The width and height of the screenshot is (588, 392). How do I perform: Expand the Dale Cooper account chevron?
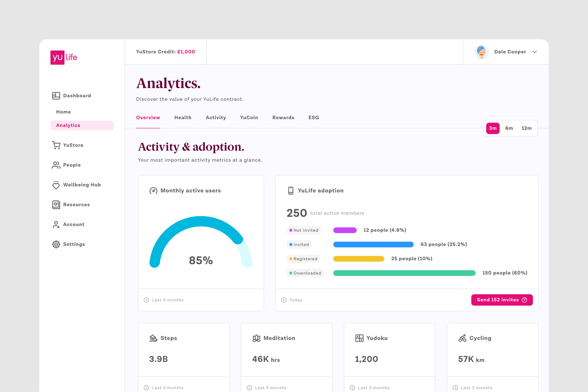coord(535,52)
